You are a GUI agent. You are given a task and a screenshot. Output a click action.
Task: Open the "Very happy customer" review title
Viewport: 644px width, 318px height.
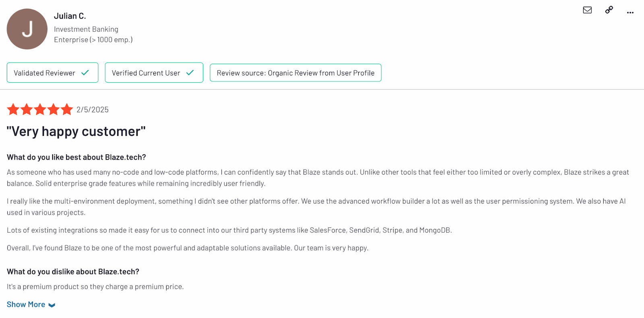(x=76, y=131)
